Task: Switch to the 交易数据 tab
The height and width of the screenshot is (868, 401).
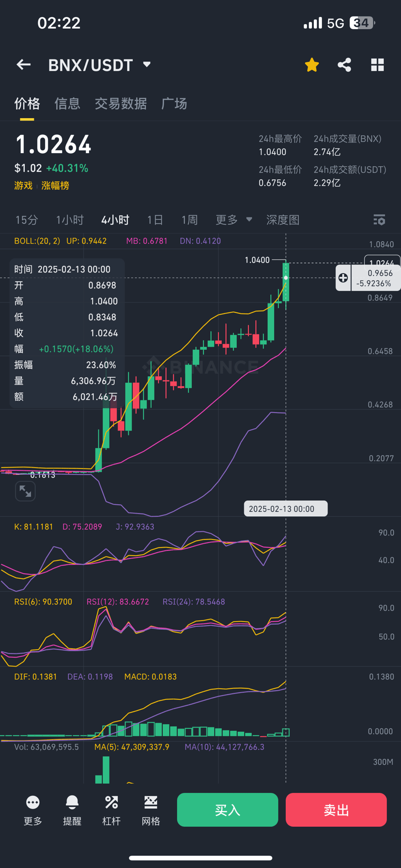Action: 121,103
